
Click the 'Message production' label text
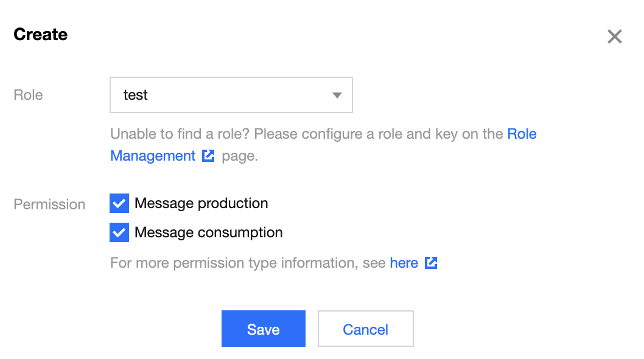201,203
